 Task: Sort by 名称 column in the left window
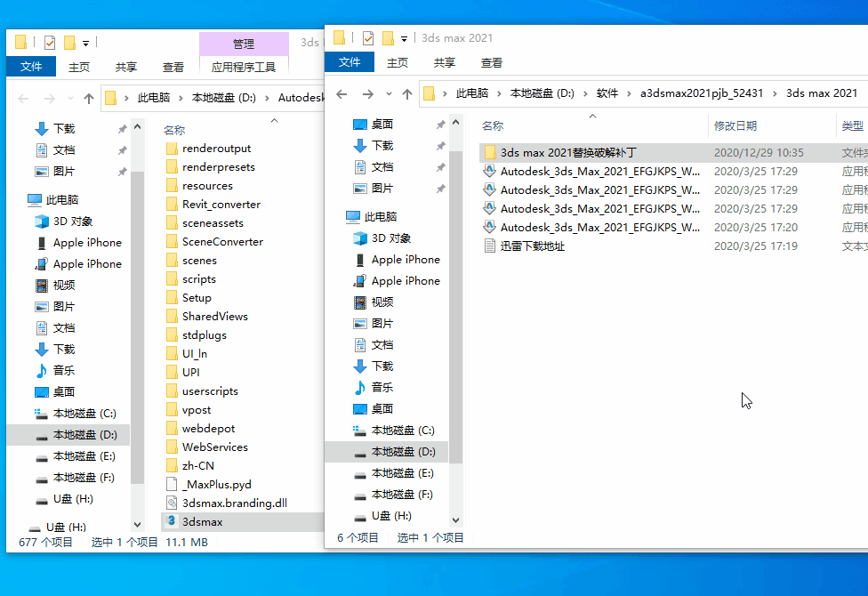(x=174, y=130)
